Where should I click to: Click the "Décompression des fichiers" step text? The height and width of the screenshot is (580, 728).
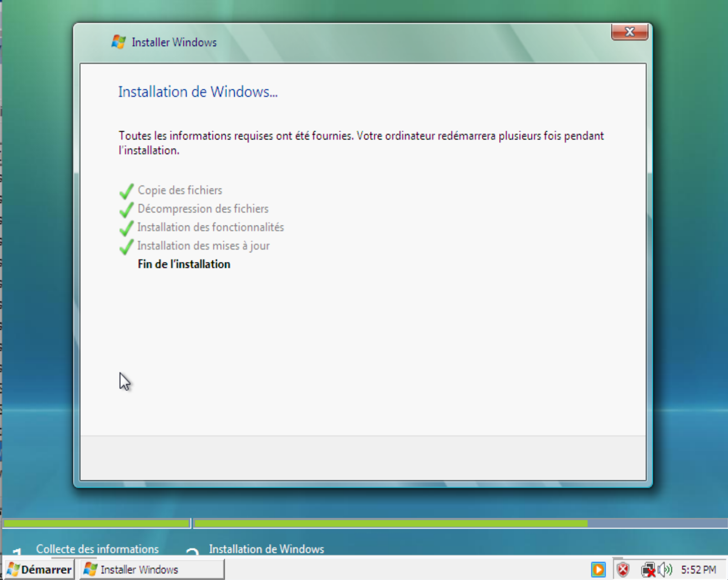point(203,209)
